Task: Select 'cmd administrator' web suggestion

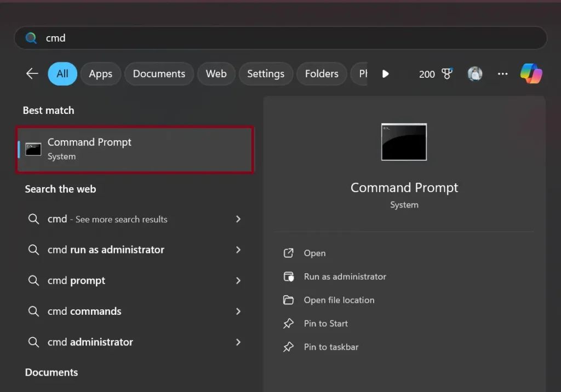Action: point(135,342)
